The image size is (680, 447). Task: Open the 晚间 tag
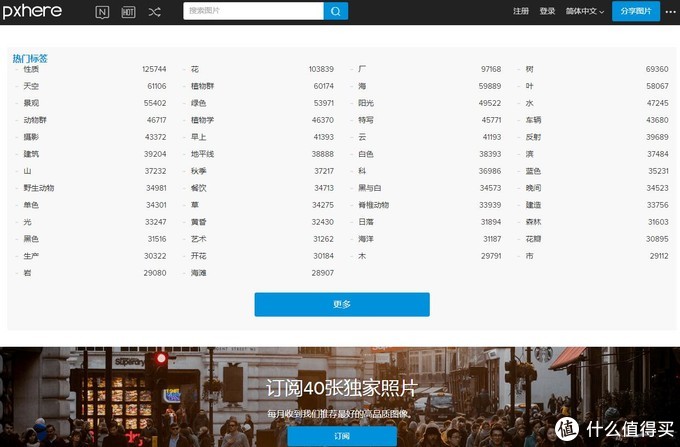coord(533,188)
